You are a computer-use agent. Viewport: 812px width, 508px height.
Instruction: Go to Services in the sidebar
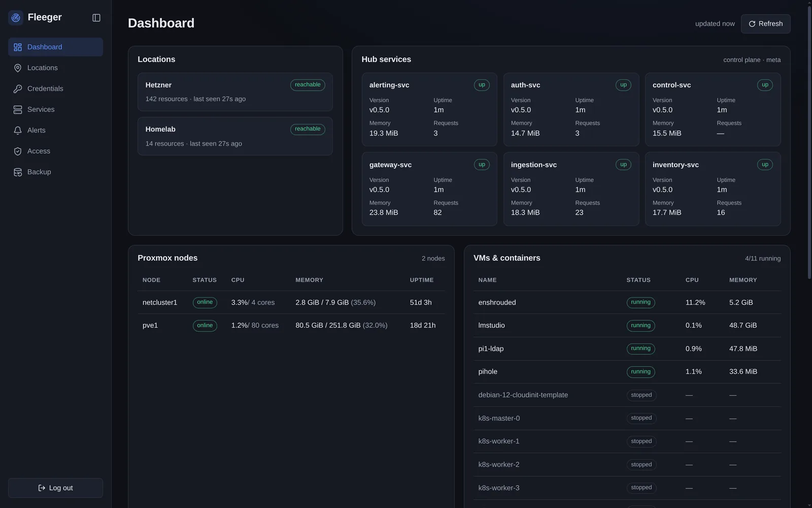[x=55, y=110]
